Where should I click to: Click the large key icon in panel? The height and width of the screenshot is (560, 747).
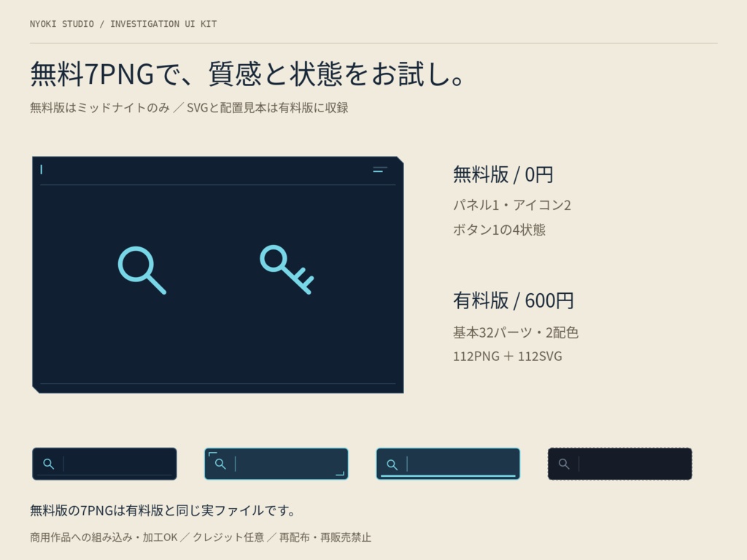(287, 270)
